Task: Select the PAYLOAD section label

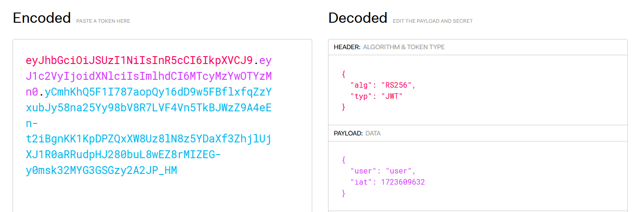Action: [348, 133]
